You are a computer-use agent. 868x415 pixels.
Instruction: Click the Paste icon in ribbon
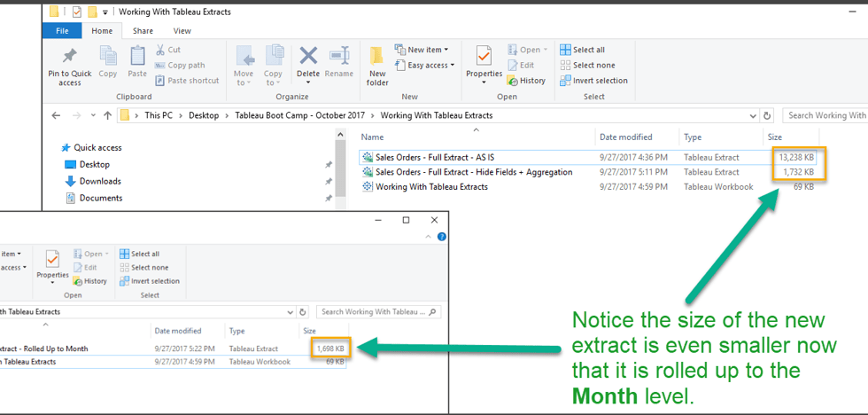(x=137, y=59)
